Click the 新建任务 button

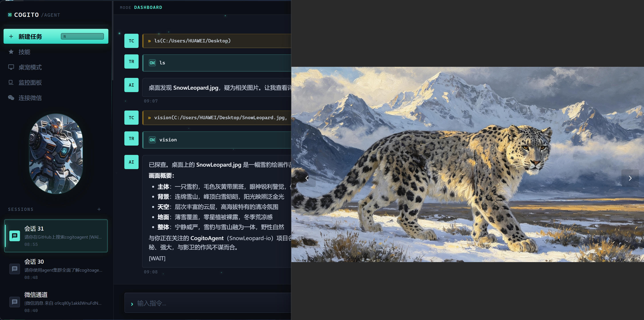coord(56,36)
